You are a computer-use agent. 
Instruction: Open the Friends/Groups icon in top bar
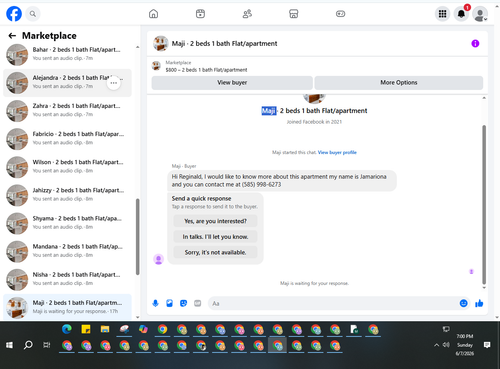247,14
